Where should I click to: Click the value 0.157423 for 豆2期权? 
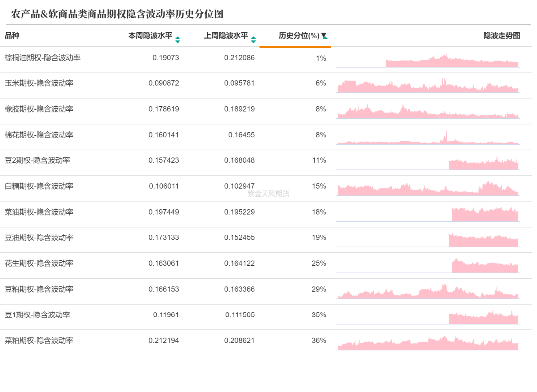coord(164,160)
